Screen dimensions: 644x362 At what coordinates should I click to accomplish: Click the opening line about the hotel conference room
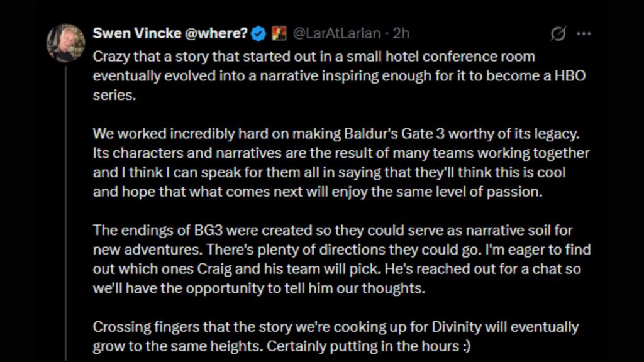point(313,56)
